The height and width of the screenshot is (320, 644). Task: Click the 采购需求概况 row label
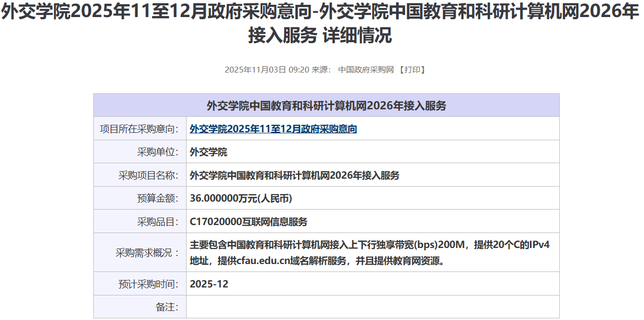[148, 253]
